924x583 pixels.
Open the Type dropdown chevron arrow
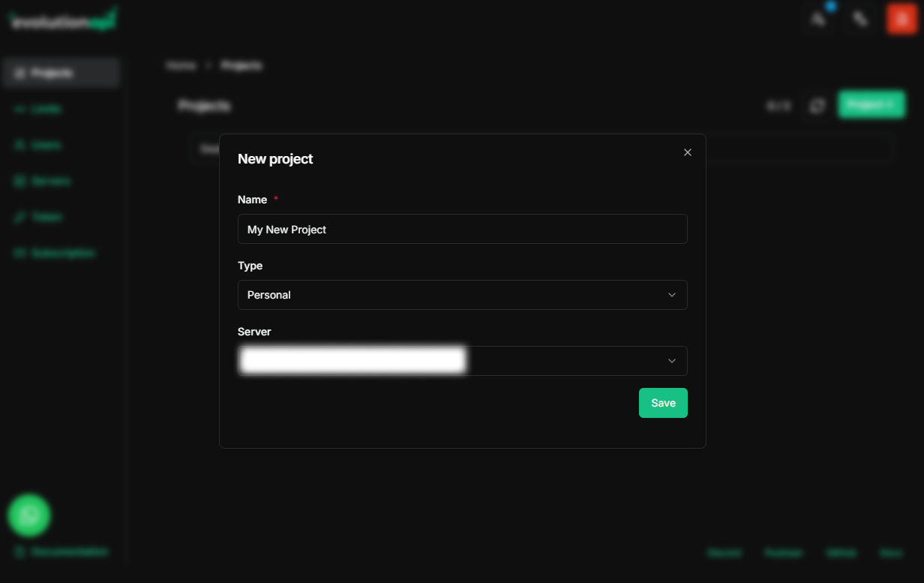tap(672, 295)
